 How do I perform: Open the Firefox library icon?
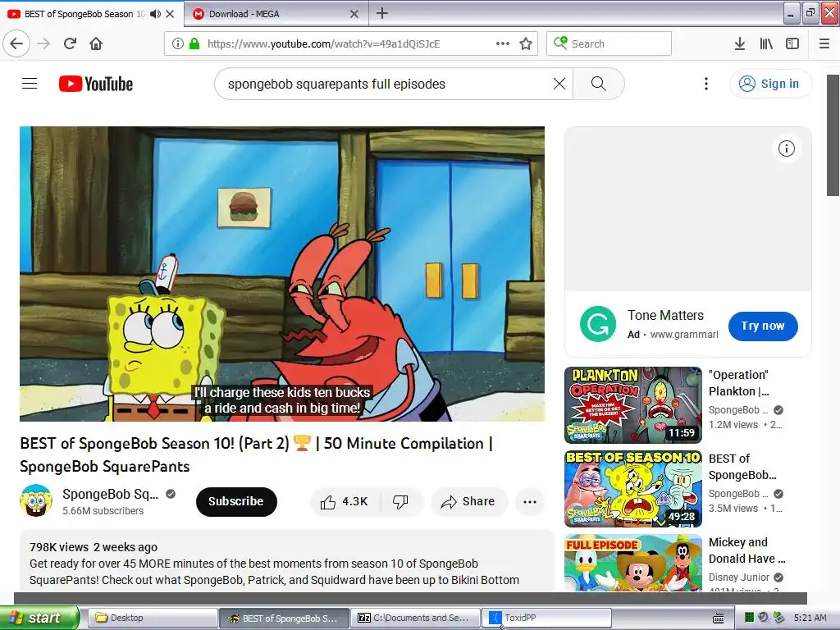coord(766,43)
